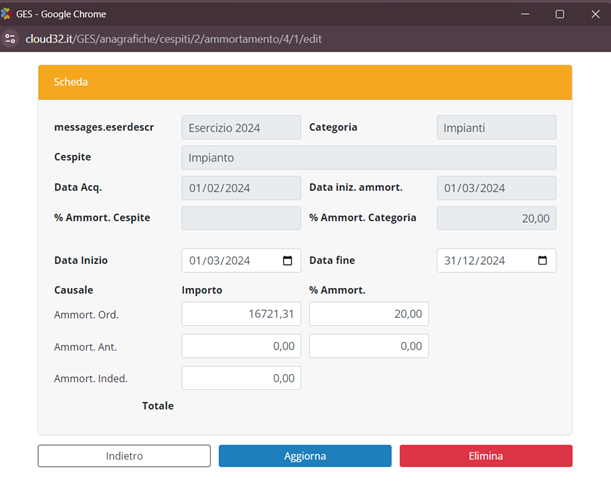Click the Esercizio 2024 disabled field
This screenshot has height=503, width=611.
[x=241, y=128]
